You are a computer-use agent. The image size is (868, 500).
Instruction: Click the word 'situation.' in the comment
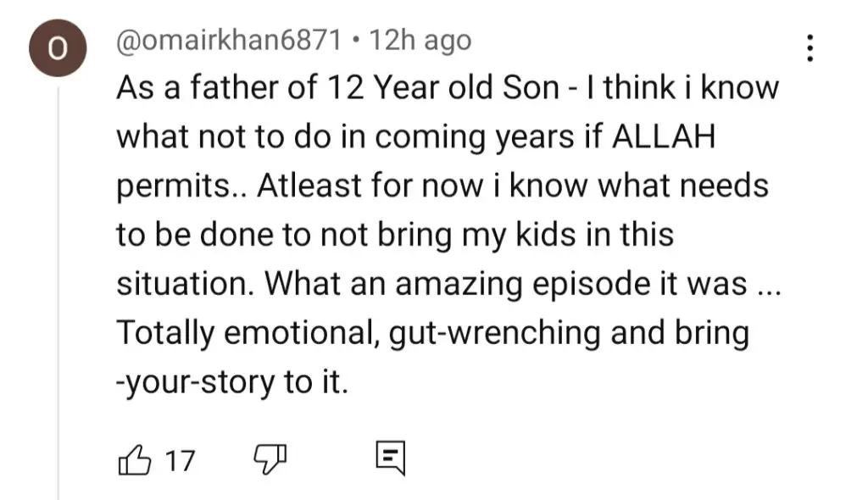pos(186,284)
